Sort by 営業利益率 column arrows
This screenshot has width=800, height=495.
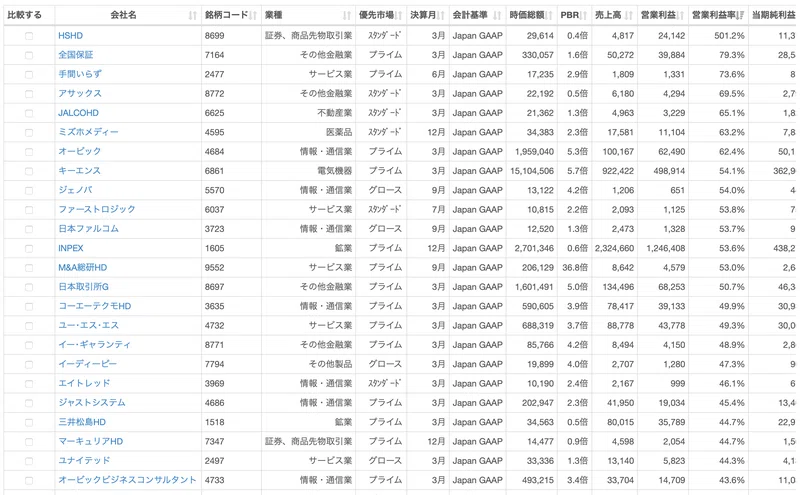(x=740, y=15)
